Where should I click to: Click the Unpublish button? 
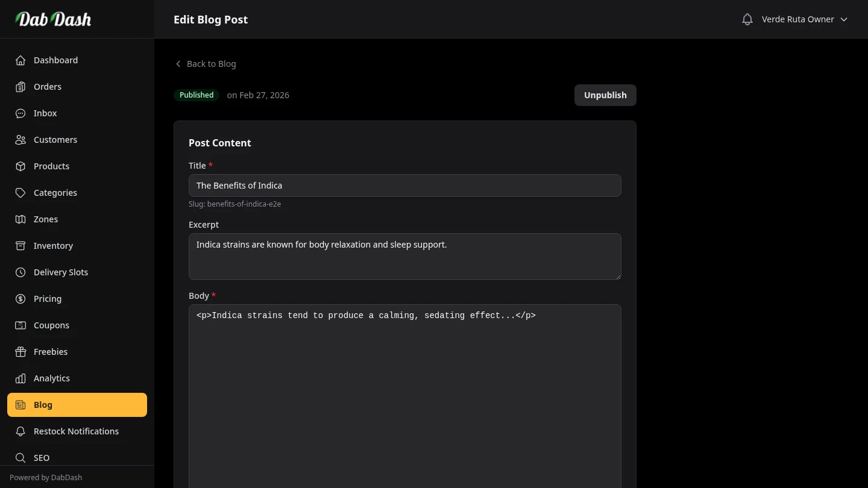click(x=605, y=95)
